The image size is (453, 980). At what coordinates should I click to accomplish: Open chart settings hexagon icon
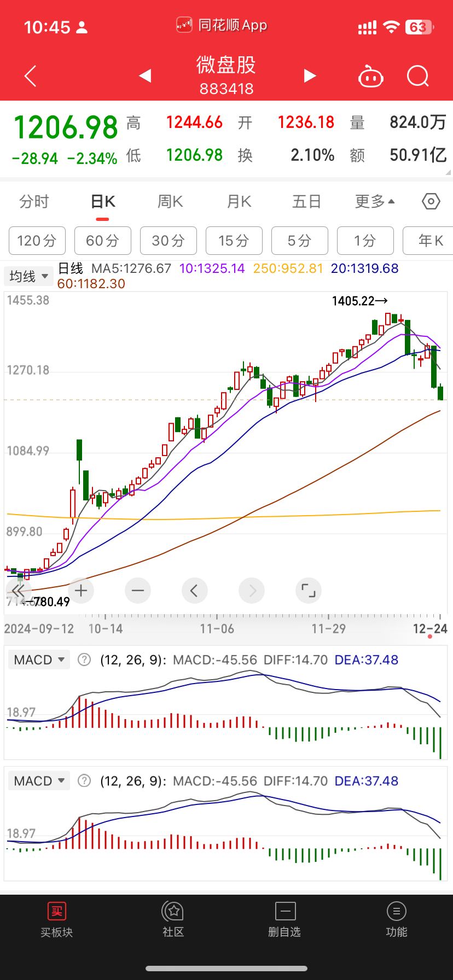click(x=431, y=201)
